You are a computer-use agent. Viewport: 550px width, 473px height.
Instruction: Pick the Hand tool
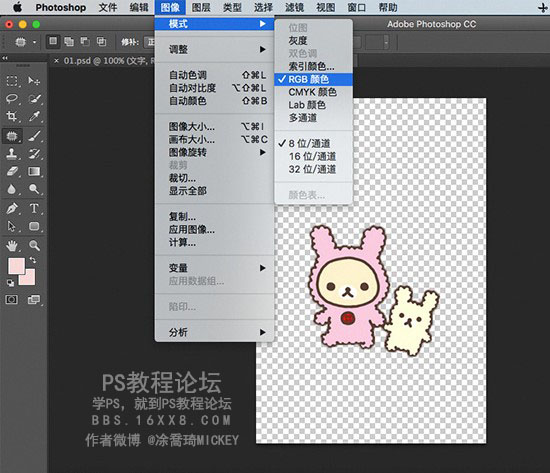pyautogui.click(x=12, y=246)
